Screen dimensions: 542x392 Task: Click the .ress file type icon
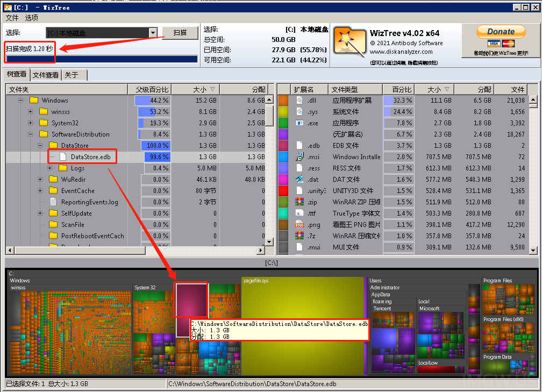click(x=299, y=168)
